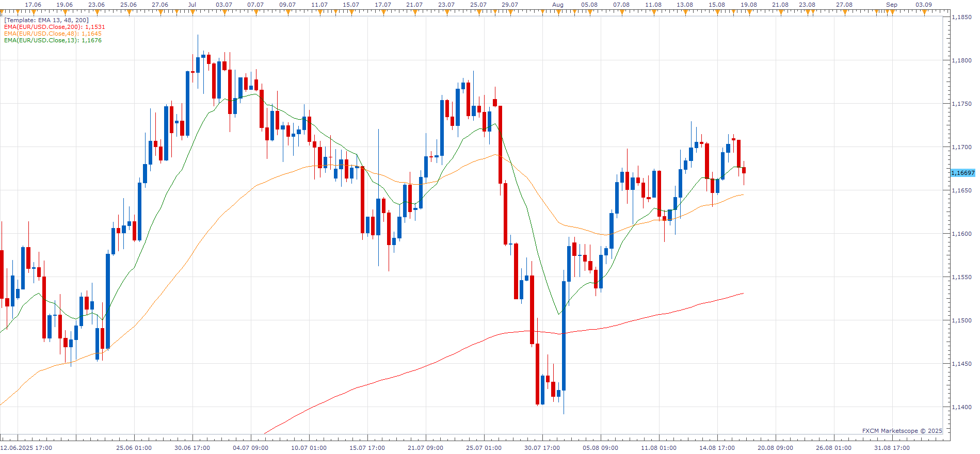Click the 09.07 date label

pos(287,5)
